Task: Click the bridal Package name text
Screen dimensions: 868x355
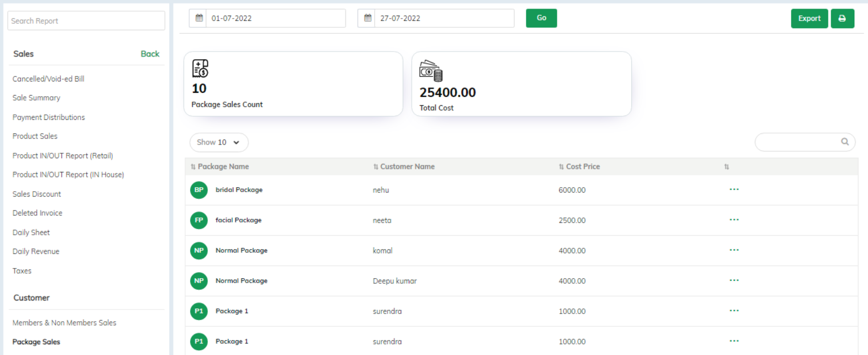Action: (x=239, y=190)
